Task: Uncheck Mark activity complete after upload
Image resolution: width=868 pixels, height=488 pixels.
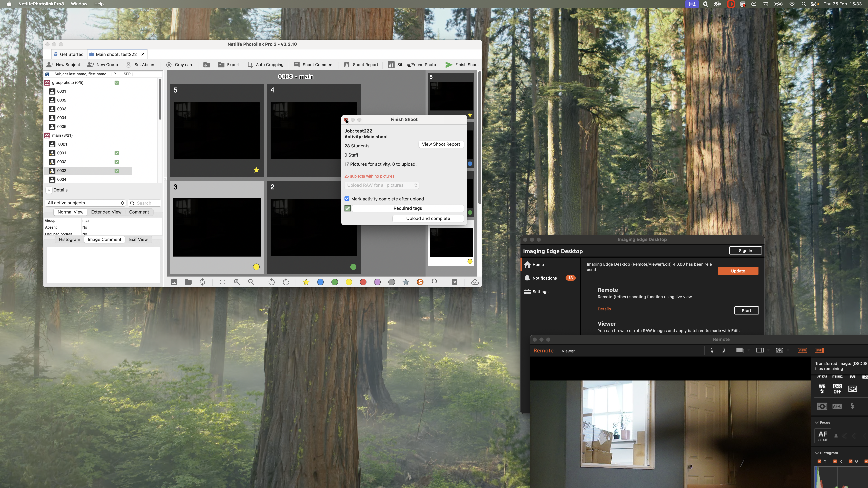Action: click(347, 199)
